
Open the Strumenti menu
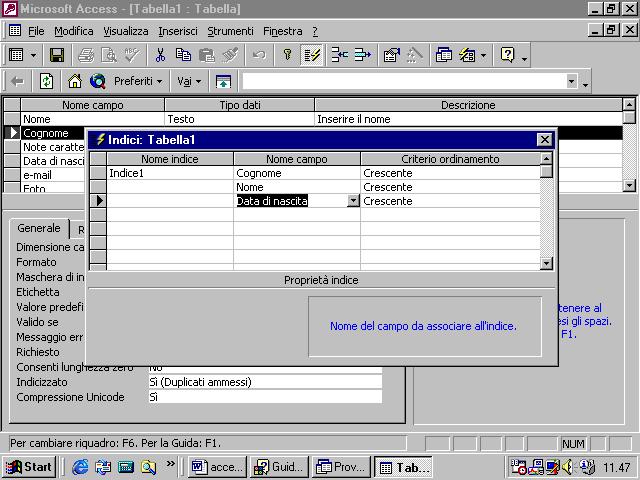coord(230,31)
